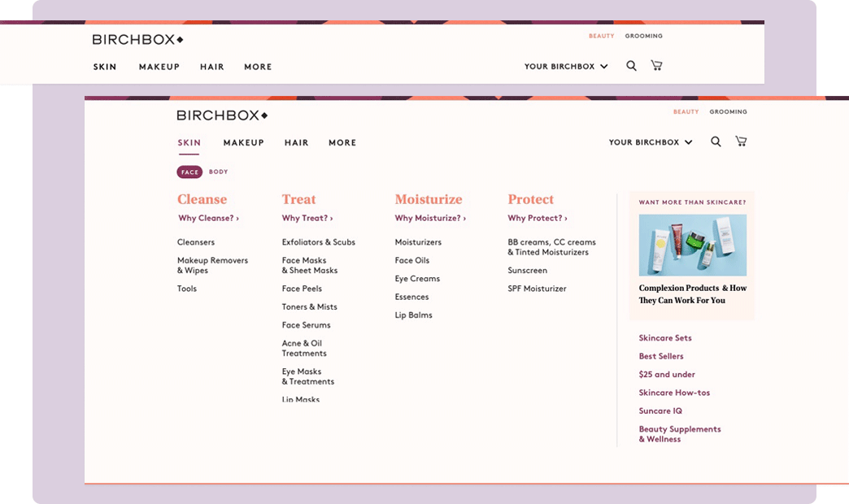Go to Essences

pyautogui.click(x=411, y=297)
